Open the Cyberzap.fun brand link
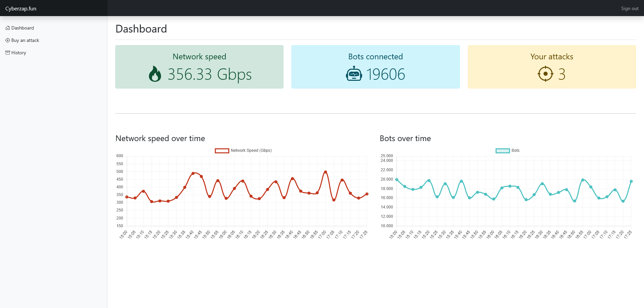This screenshot has width=644, height=308. coord(21,8)
